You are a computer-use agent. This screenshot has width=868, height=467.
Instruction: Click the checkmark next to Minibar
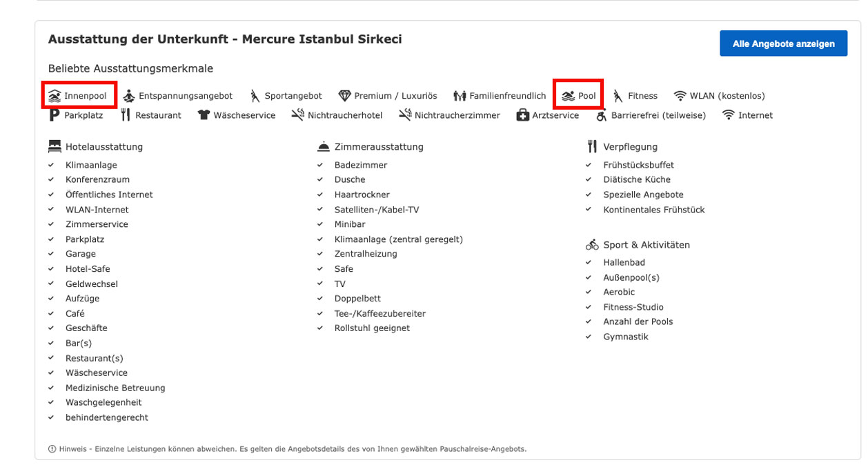(320, 225)
